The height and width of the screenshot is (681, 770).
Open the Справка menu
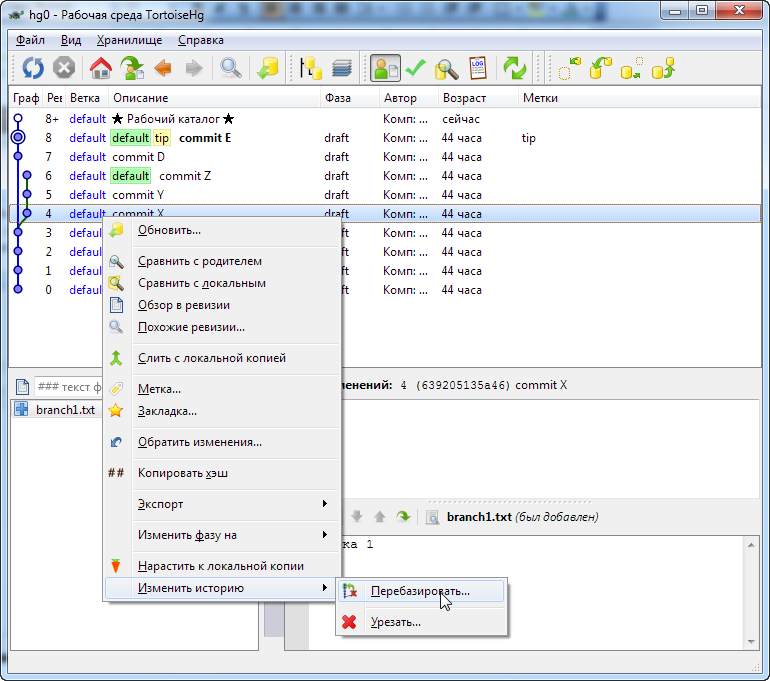pos(200,40)
